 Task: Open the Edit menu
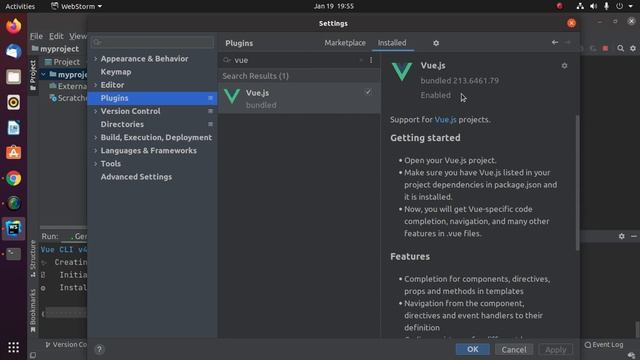[56, 36]
